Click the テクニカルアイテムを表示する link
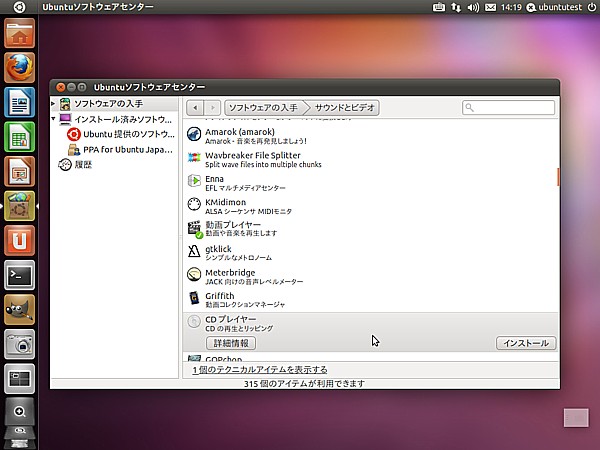 260,370
